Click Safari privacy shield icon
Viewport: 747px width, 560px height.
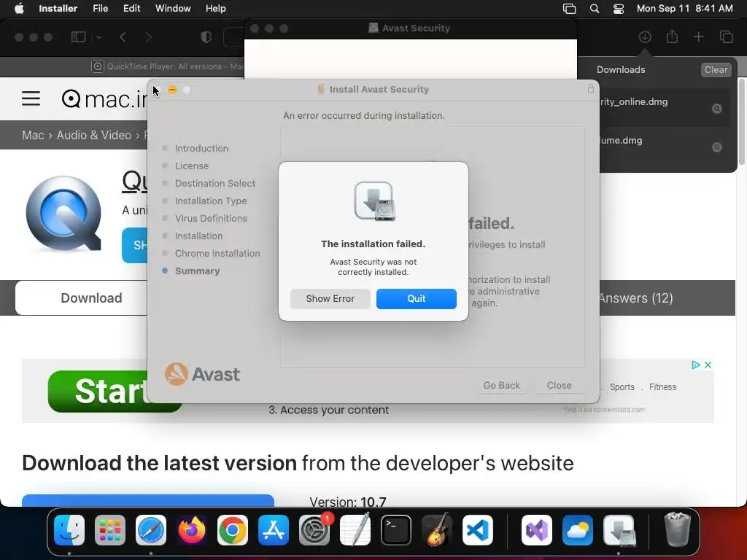pyautogui.click(x=206, y=37)
